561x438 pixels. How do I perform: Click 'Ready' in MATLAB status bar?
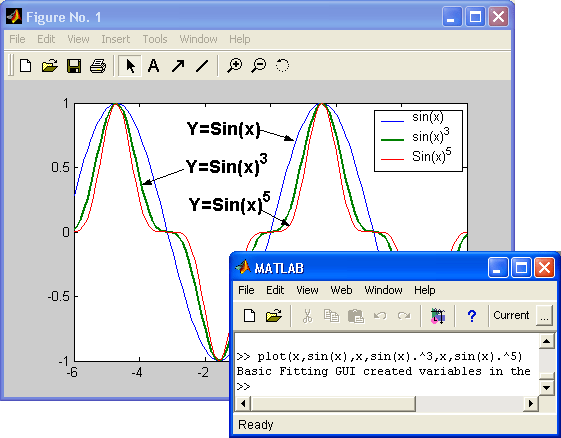(x=255, y=425)
